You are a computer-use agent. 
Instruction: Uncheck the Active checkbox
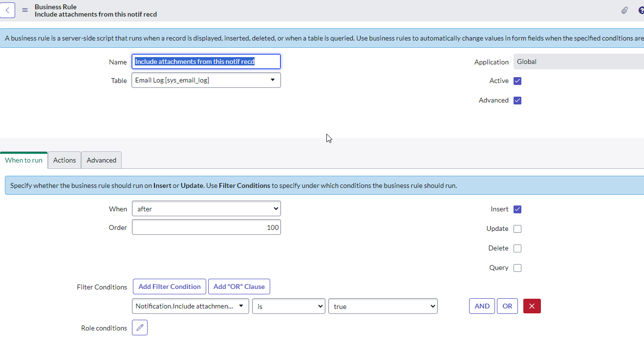coord(517,81)
